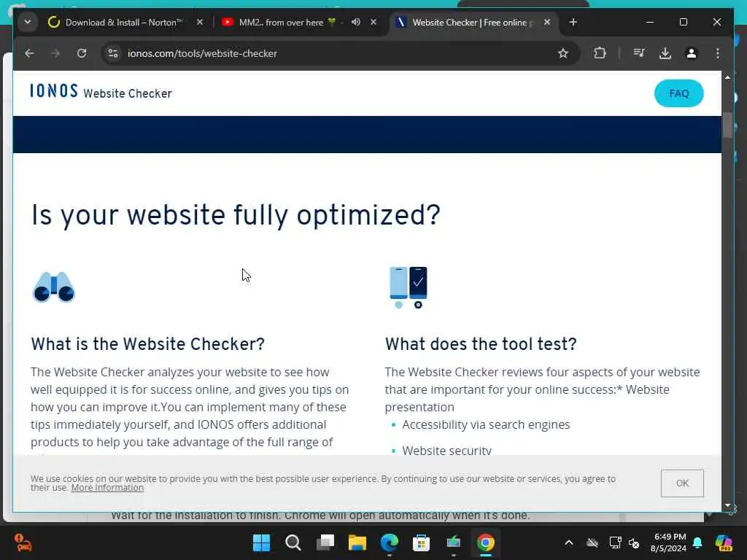Image resolution: width=747 pixels, height=560 pixels.
Task: Open the screen recorder taskbar app
Action: click(x=454, y=542)
